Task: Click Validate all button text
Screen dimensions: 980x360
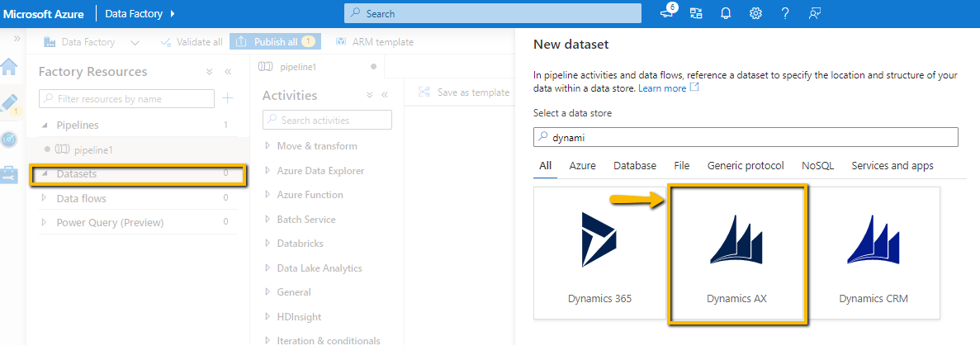Action: click(199, 42)
